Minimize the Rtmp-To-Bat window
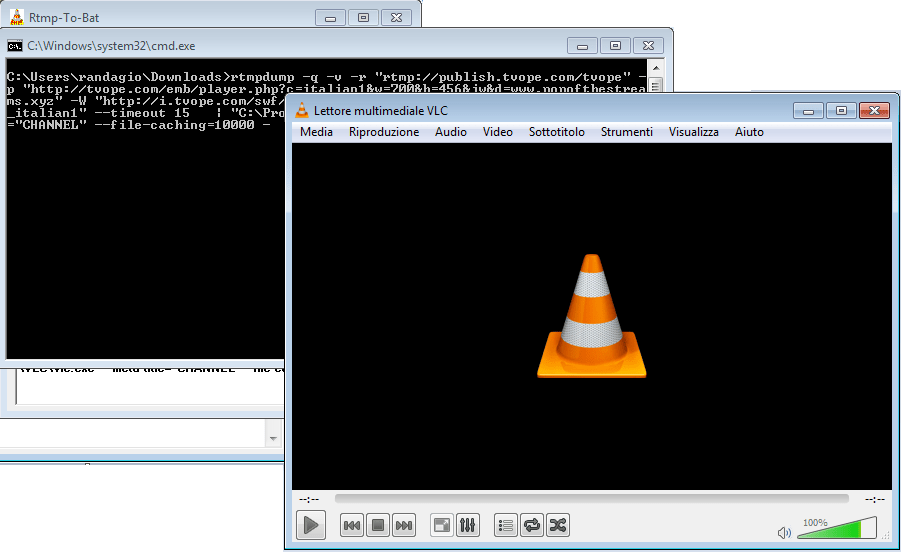The height and width of the screenshot is (552, 901). tap(330, 18)
